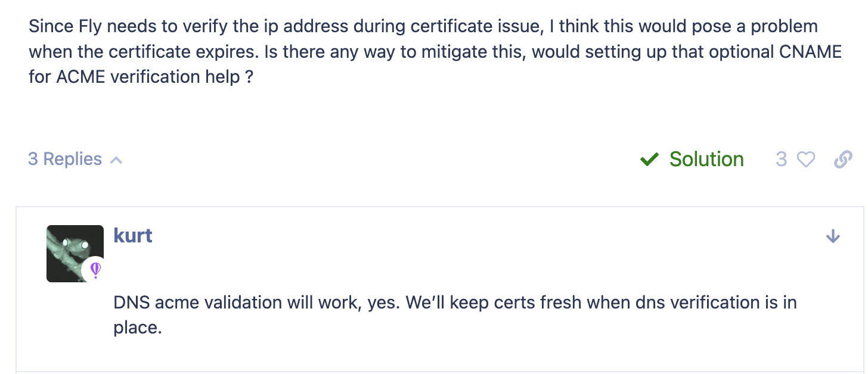The image size is (868, 374).
Task: Like the post with the heart icon
Action: coord(805,160)
